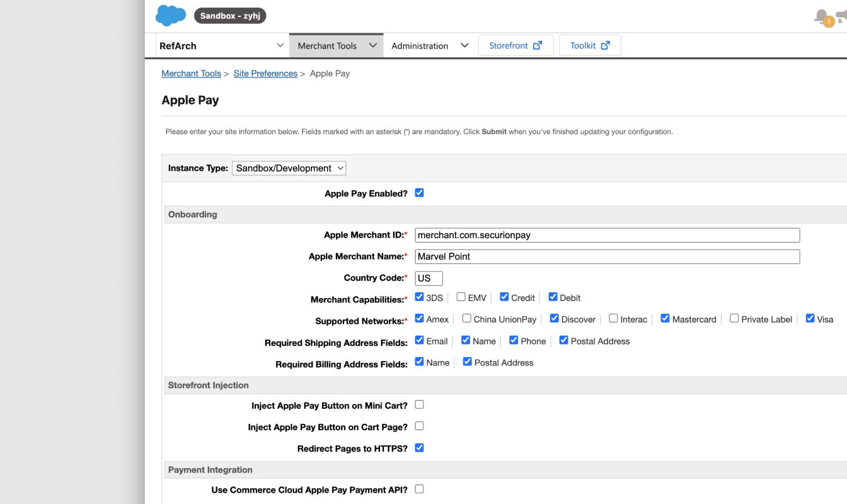Click the Apple Pay page heading
Screen dimensions: 847x504
pos(190,100)
